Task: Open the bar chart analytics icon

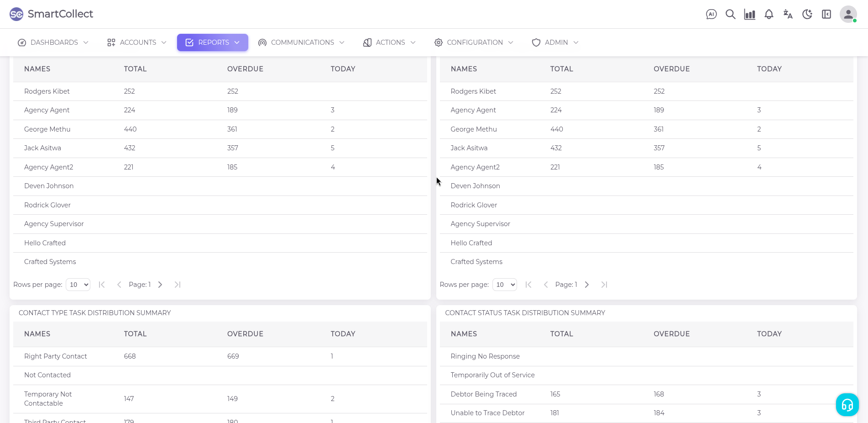Action: (749, 15)
